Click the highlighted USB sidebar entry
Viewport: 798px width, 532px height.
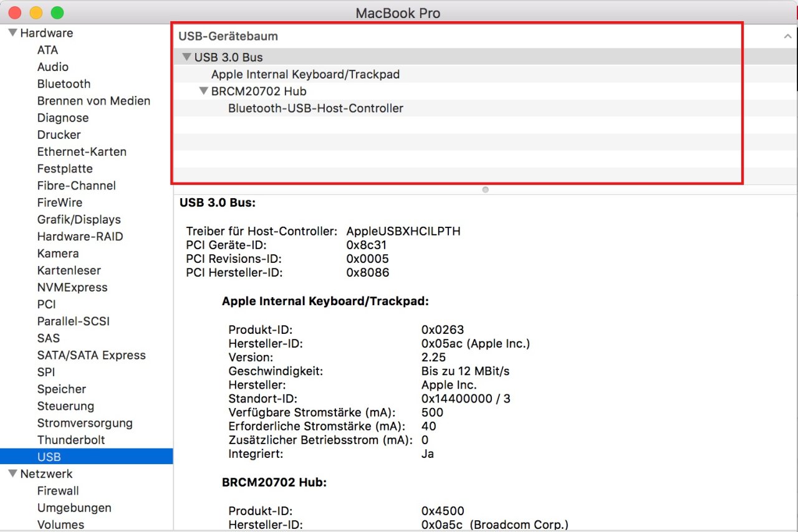[87, 457]
